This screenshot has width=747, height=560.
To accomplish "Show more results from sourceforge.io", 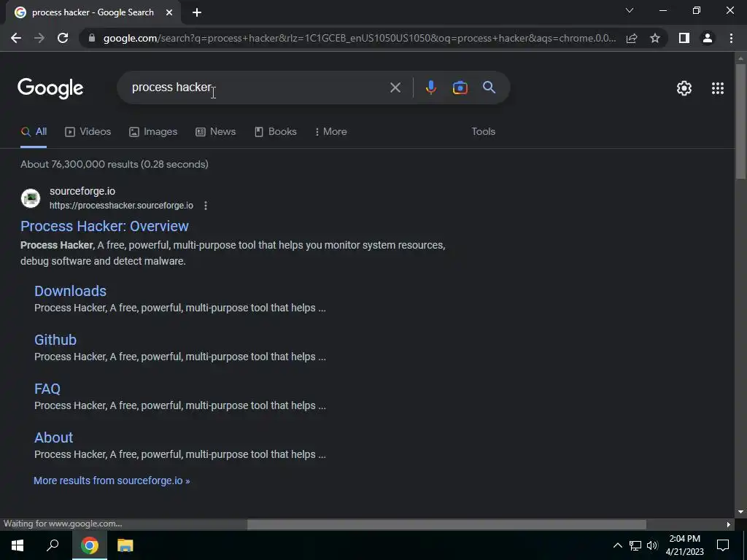I will 112,481.
